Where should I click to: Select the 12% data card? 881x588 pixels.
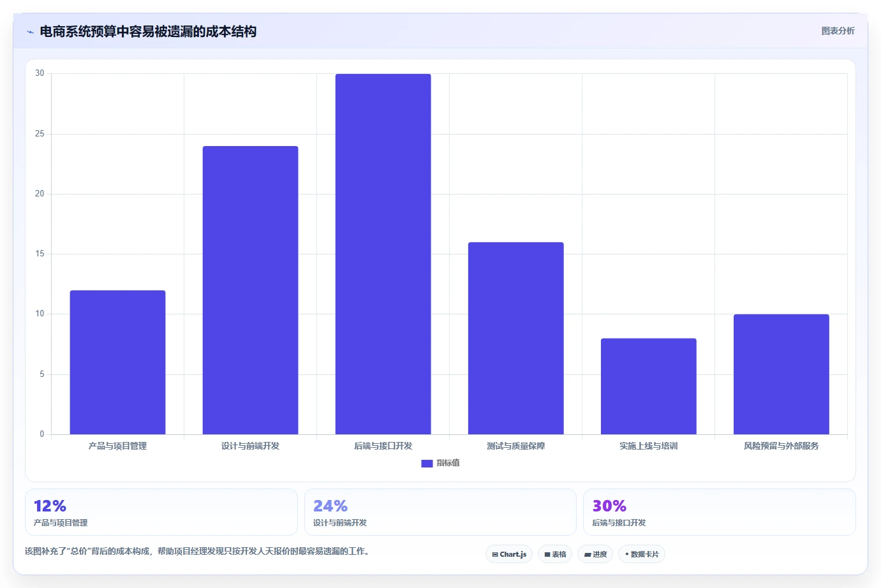(161, 512)
